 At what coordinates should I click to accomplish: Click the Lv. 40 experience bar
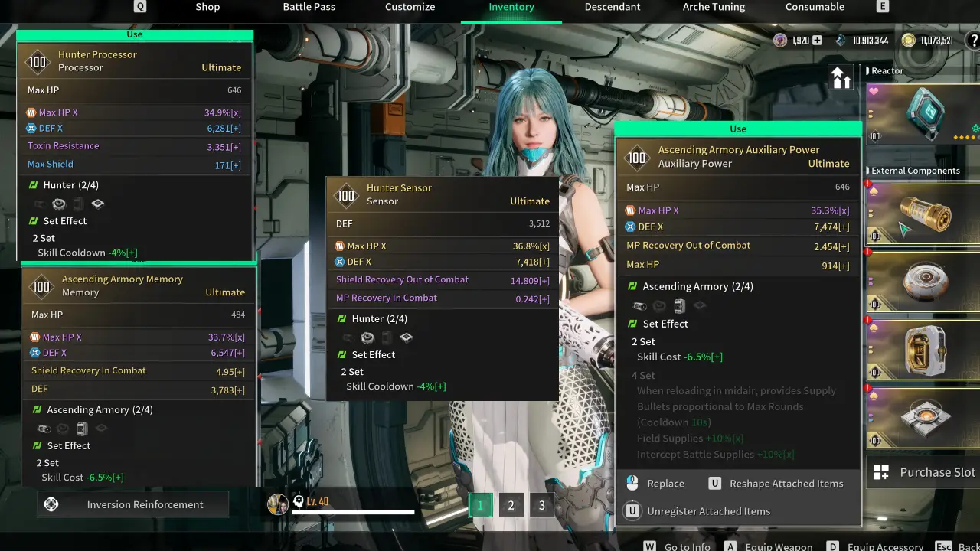click(x=352, y=513)
